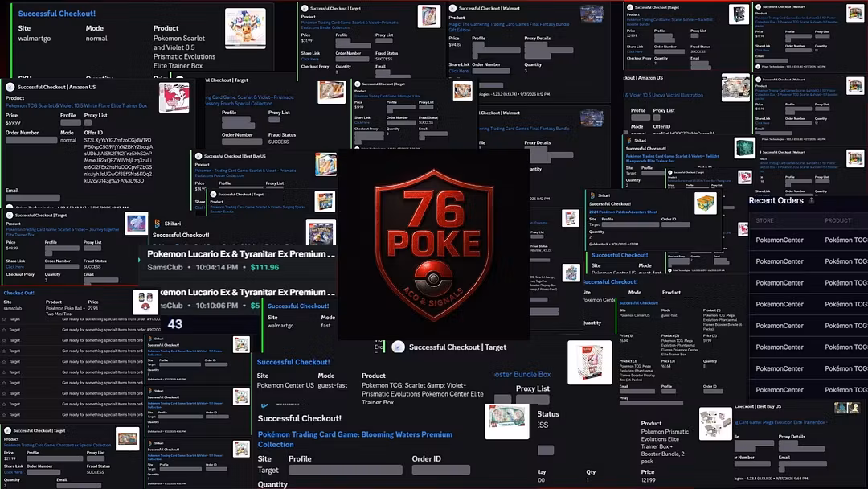Select Lucario Ex order at 10:10:06 PM
868x489 pixels.
tap(247, 298)
